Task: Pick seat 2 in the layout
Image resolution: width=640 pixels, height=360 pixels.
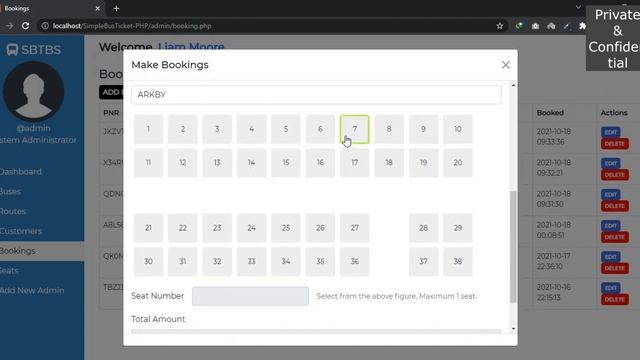Action: [182, 129]
